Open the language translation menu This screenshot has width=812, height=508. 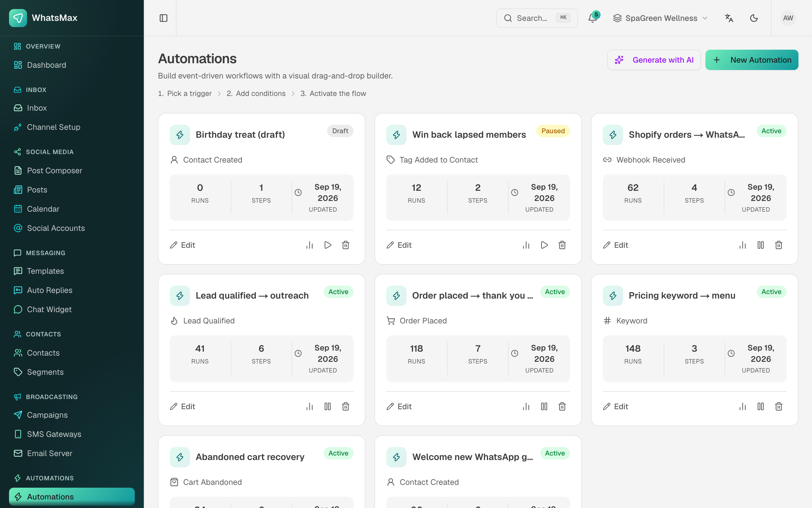pyautogui.click(x=729, y=18)
